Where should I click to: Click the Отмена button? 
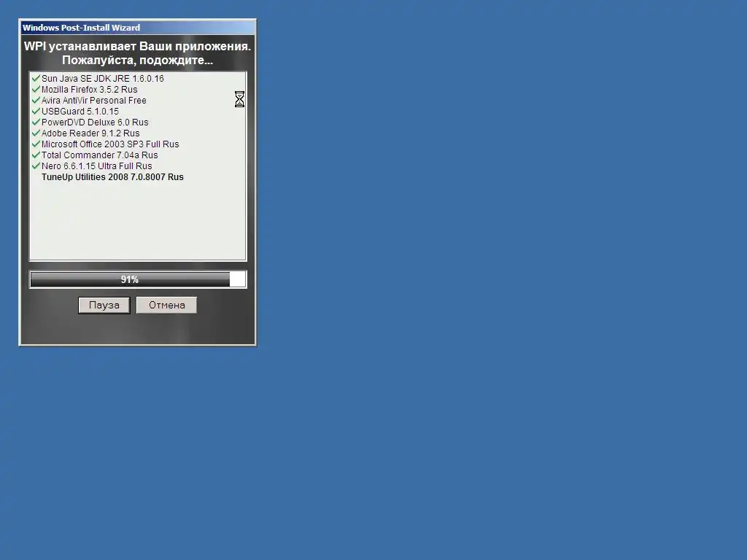click(166, 306)
